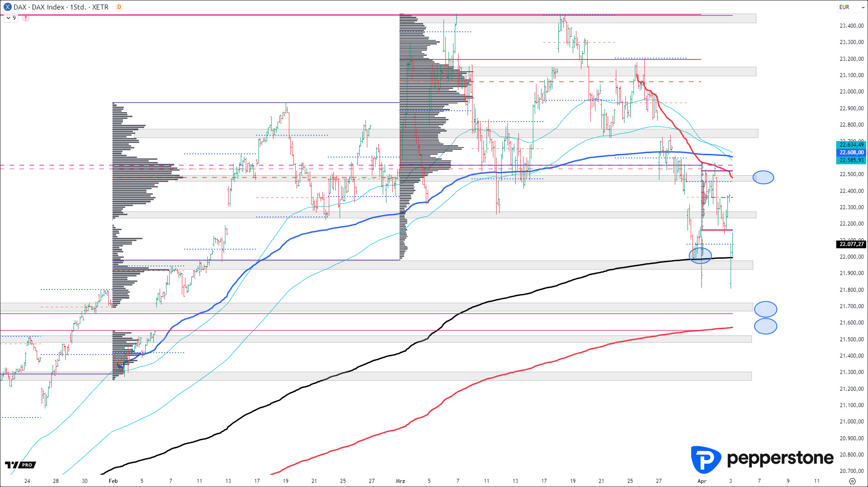The height and width of the screenshot is (487, 868).
Task: Open the EUR currency dropdown
Action: tap(851, 7)
